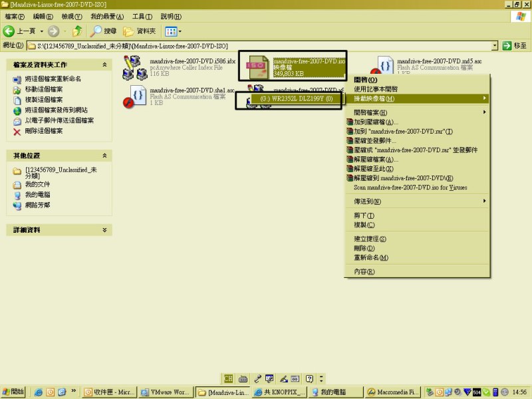Image resolution: width=532 pixels, height=399 pixels.
Task: Open the 檔案(F) menu
Action: (x=15, y=16)
